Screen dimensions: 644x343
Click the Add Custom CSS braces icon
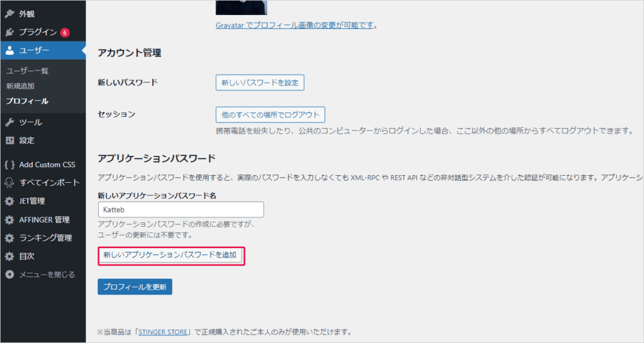9,165
